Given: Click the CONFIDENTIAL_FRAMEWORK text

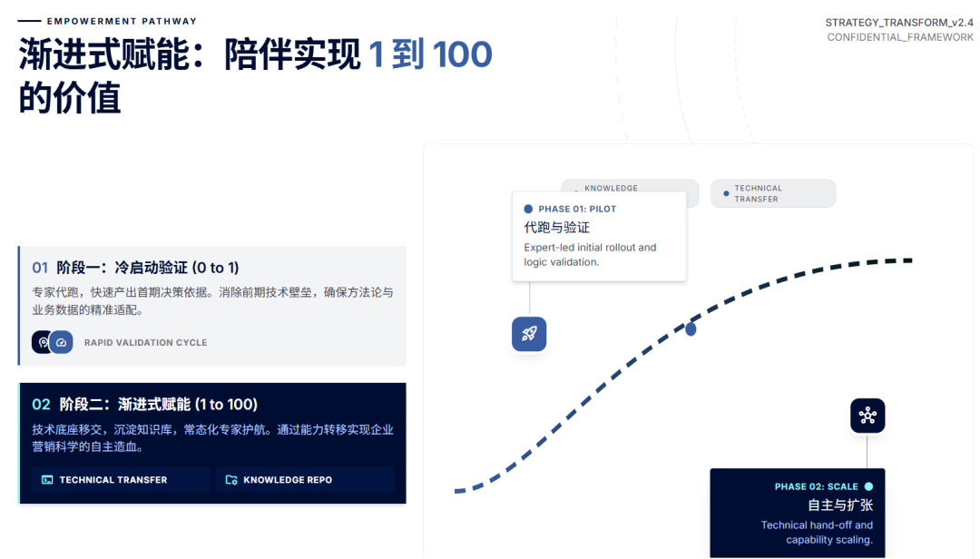Looking at the screenshot, I should [x=900, y=37].
